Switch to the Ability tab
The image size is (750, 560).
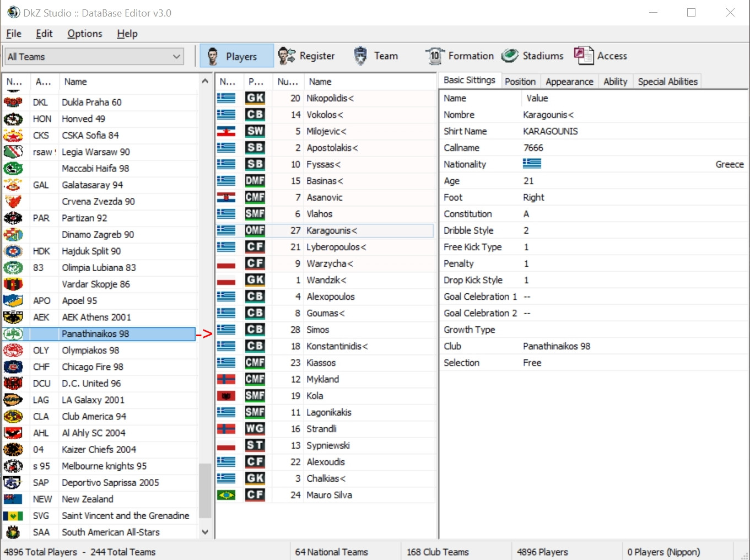[616, 82]
